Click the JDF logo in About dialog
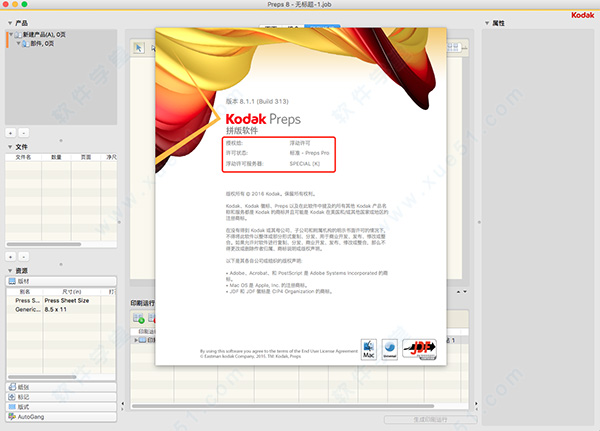 [419, 349]
